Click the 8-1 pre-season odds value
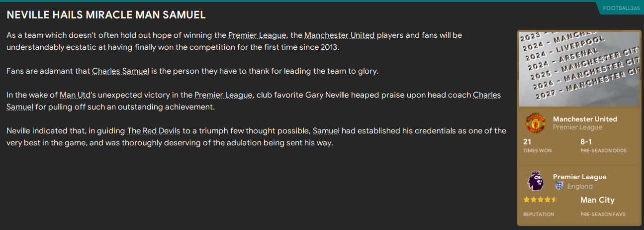 point(585,142)
